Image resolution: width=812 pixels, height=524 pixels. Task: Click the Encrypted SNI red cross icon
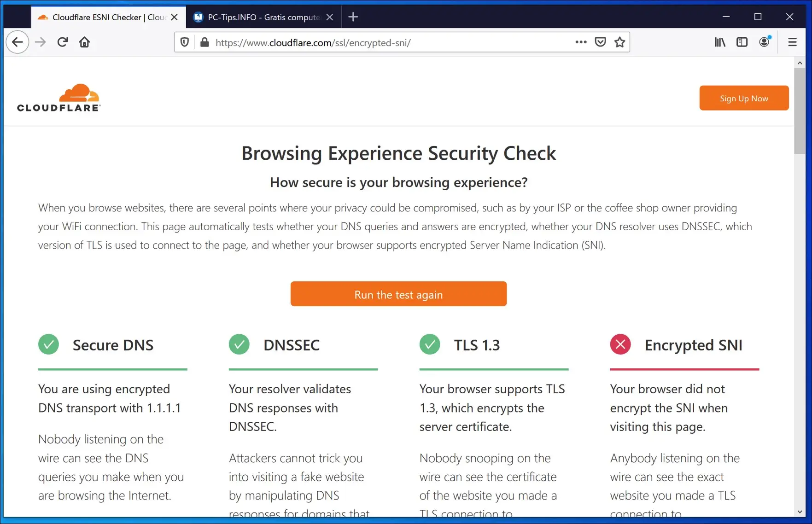[620, 344]
